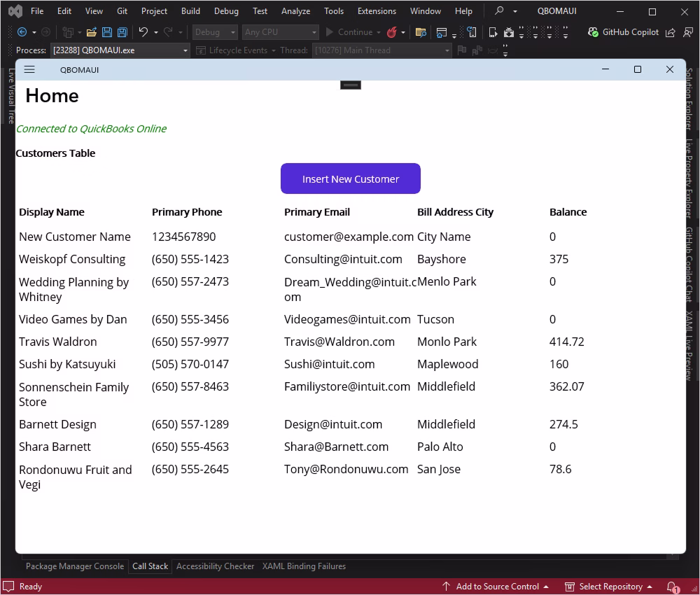
Task: Open the Process QBOMAUI.exe combo box
Action: [120, 50]
